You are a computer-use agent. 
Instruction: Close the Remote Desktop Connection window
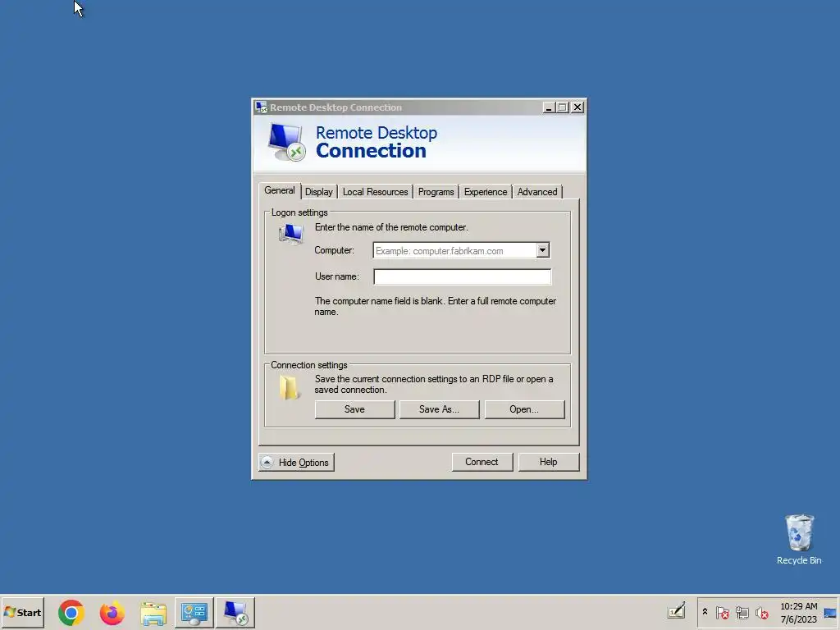(x=577, y=107)
